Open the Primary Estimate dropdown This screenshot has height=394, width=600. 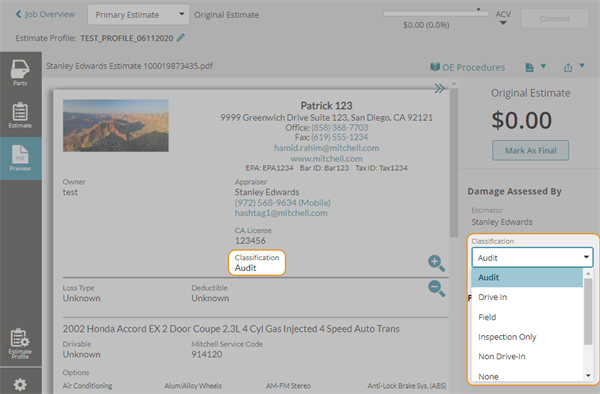139,15
